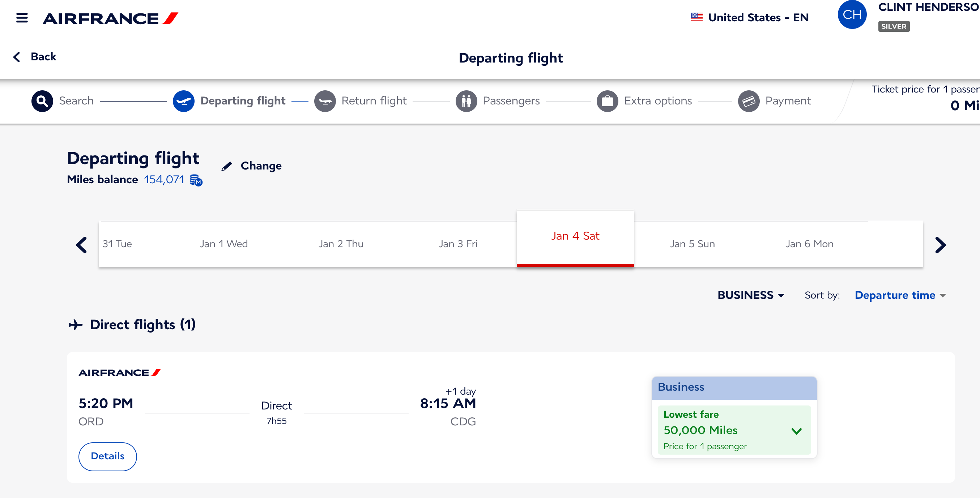The width and height of the screenshot is (980, 498).
Task: Select the Departing flight plane icon
Action: click(184, 101)
